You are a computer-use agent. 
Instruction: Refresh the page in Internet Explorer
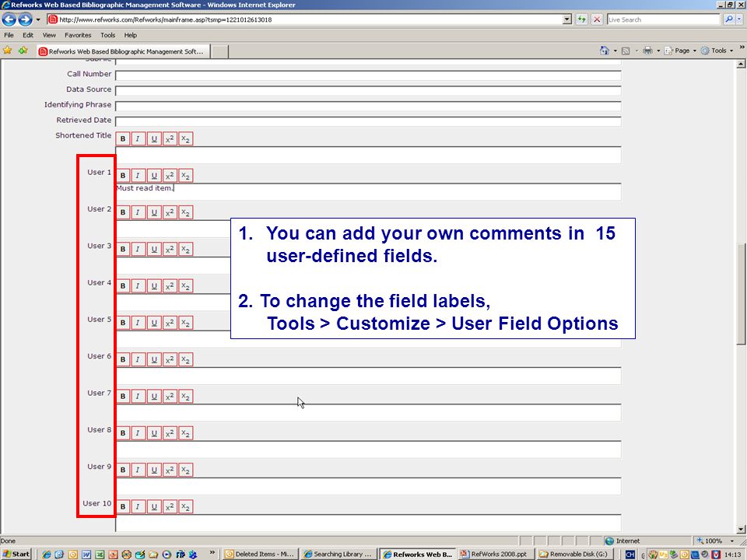pos(581,19)
